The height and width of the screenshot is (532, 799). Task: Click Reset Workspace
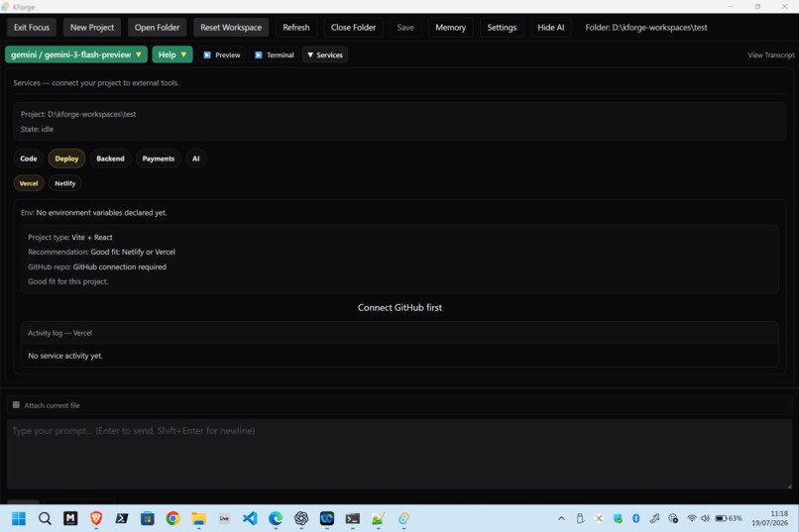[x=231, y=28]
